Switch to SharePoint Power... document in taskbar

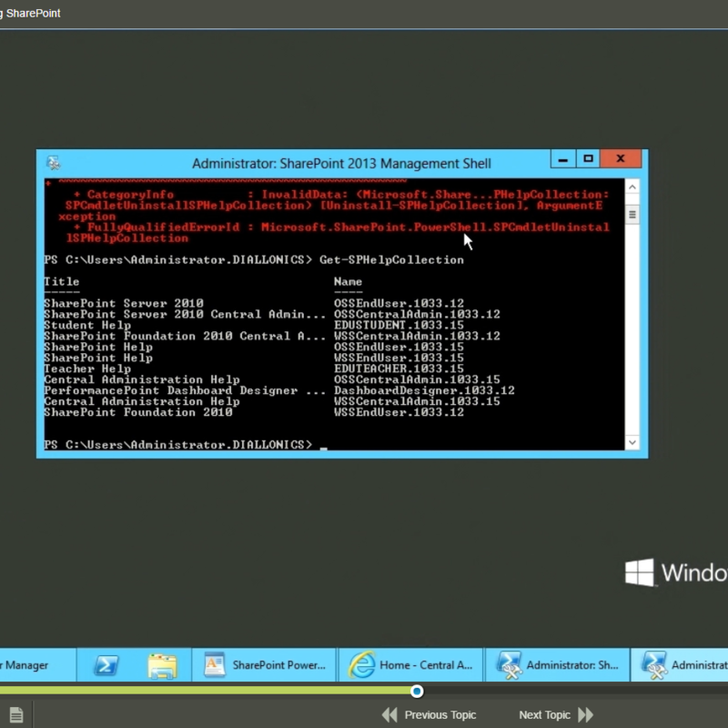coord(264,665)
